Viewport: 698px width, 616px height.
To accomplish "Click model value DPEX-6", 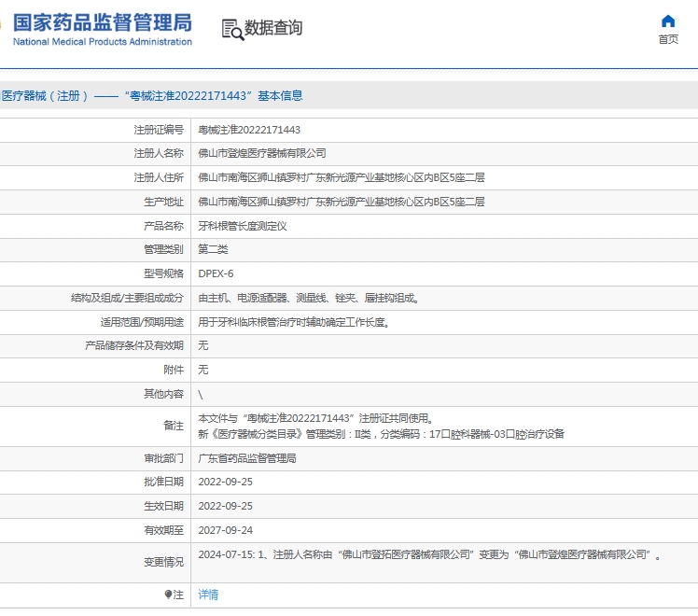I will (x=216, y=273).
